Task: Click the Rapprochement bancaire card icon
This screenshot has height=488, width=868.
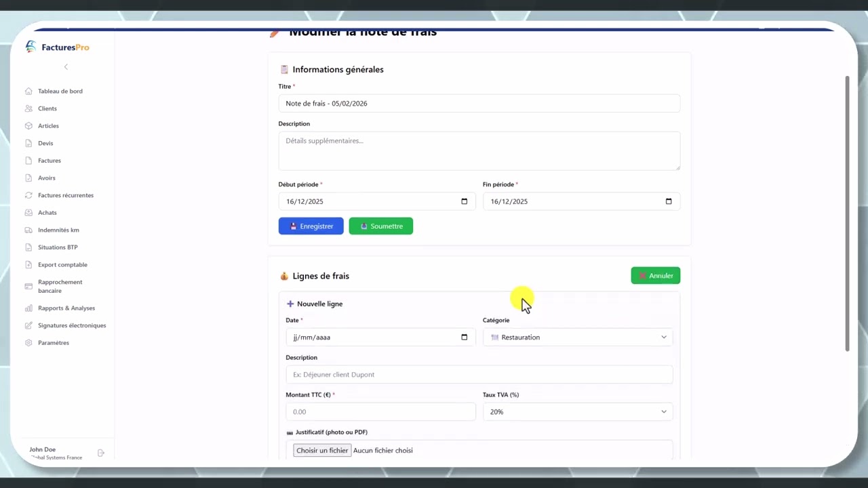Action: [x=28, y=286]
